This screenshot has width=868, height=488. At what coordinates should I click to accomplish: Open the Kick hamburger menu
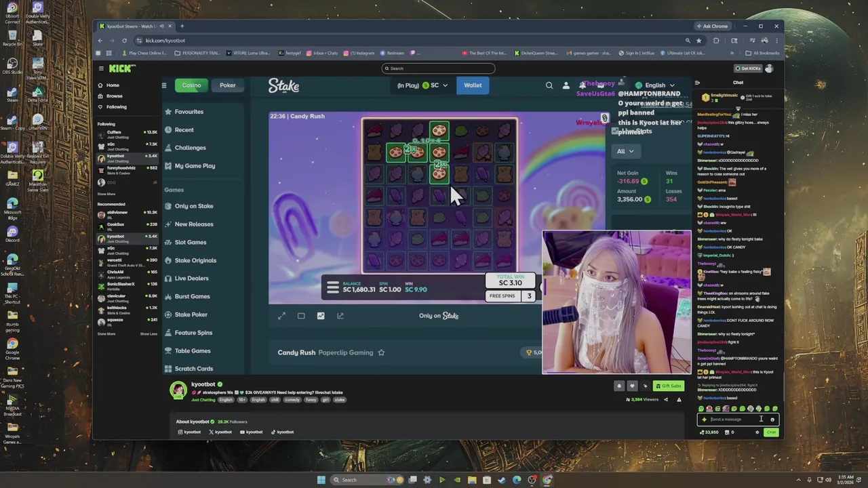click(x=101, y=68)
